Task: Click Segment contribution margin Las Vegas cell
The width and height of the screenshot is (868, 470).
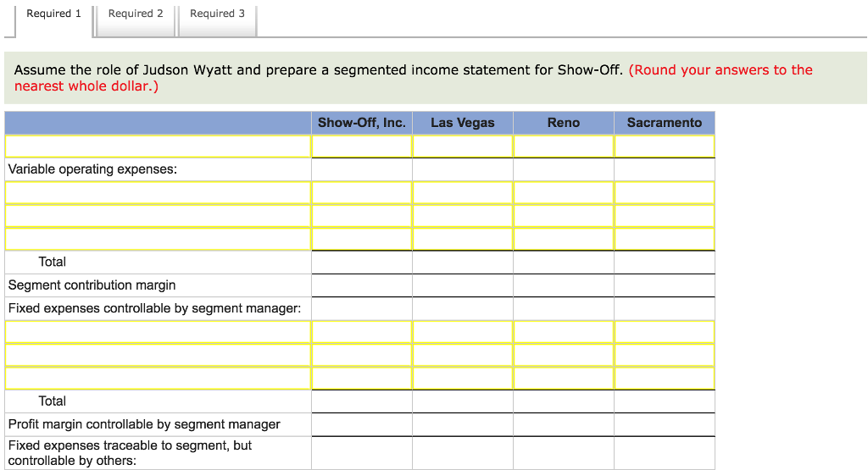Action: coord(463,285)
